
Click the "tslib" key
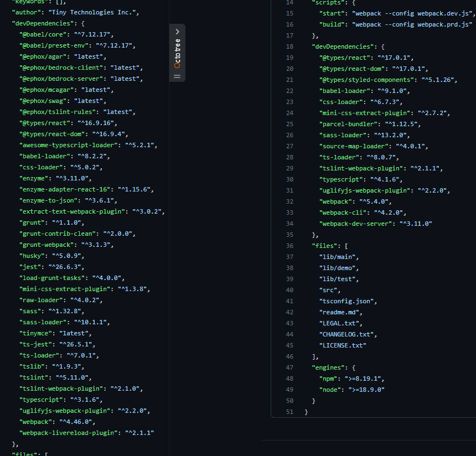coord(32,366)
